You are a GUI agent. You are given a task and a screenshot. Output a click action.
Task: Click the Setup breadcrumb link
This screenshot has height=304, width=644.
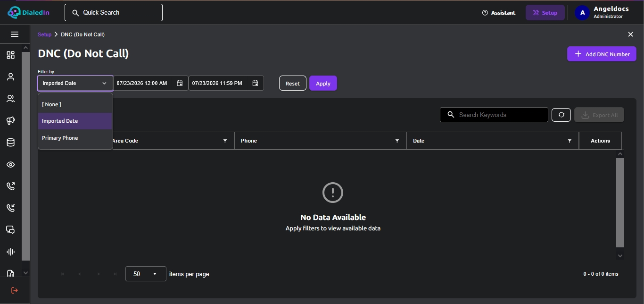click(x=44, y=34)
